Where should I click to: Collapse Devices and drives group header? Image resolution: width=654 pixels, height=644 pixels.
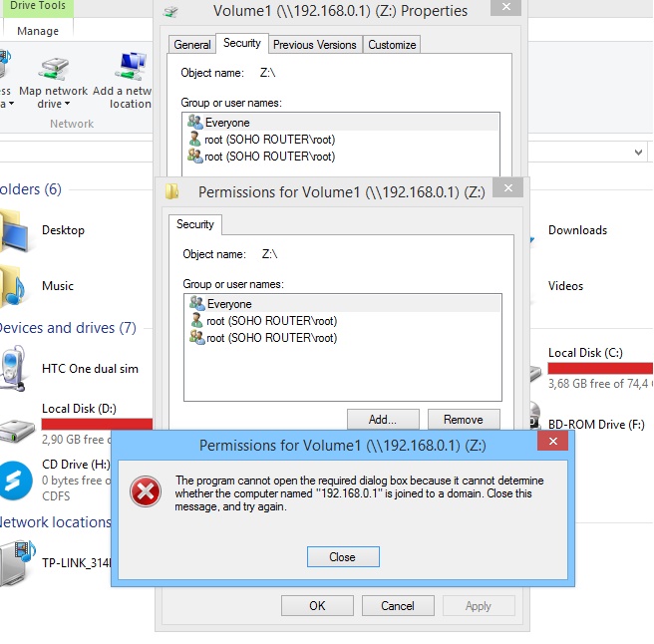pyautogui.click(x=69, y=328)
